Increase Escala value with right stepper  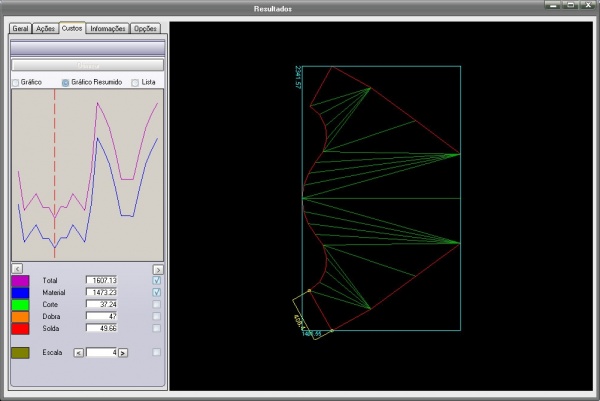pyautogui.click(x=124, y=352)
